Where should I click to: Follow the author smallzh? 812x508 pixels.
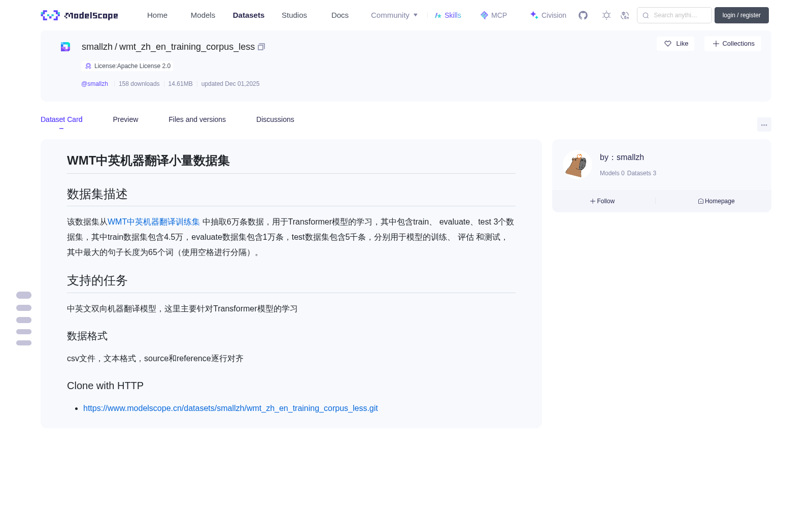[602, 201]
